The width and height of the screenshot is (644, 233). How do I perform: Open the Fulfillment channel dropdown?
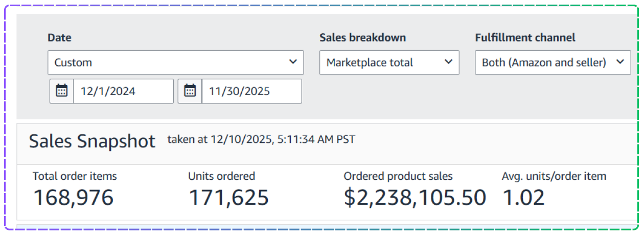[x=553, y=62]
